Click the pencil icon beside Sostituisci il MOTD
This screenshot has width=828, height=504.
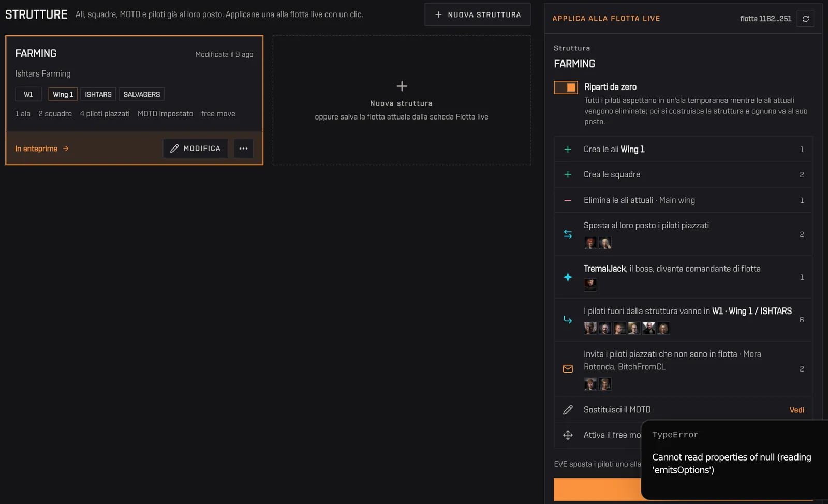coord(568,410)
